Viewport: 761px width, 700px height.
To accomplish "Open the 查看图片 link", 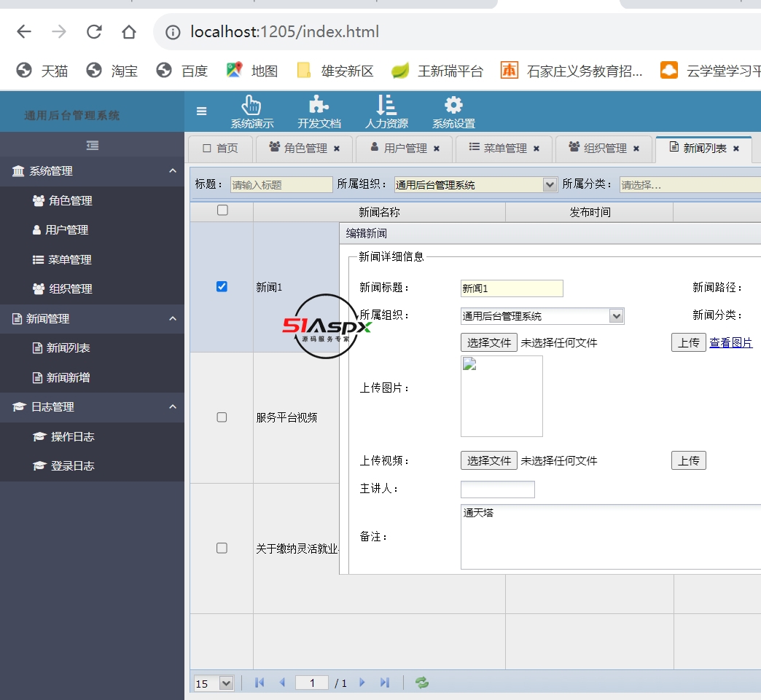I will (x=730, y=343).
